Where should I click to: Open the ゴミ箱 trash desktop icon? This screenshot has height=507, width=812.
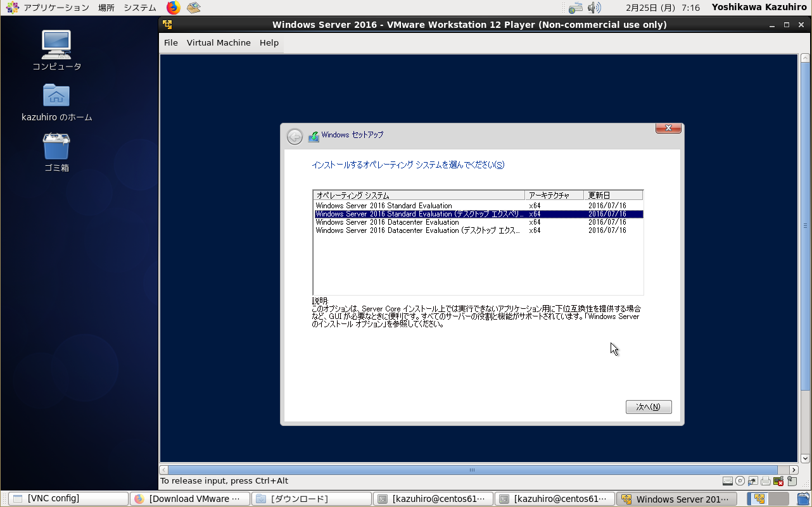point(56,152)
